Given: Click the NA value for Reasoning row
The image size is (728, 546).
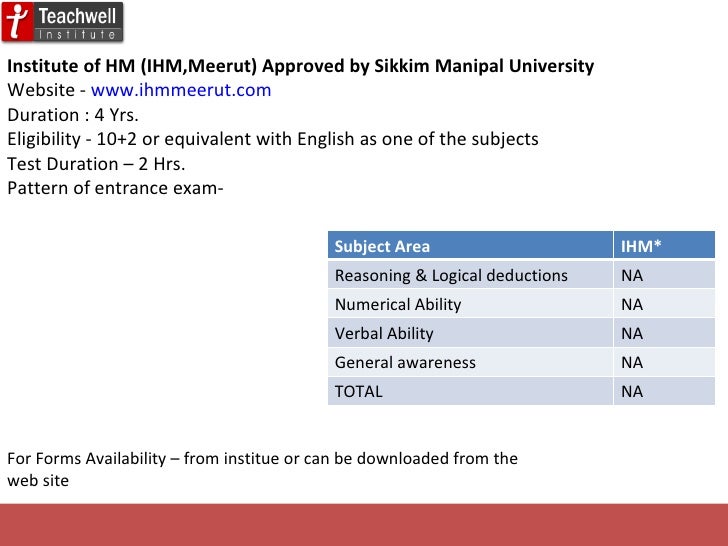Looking at the screenshot, I should (x=632, y=275).
